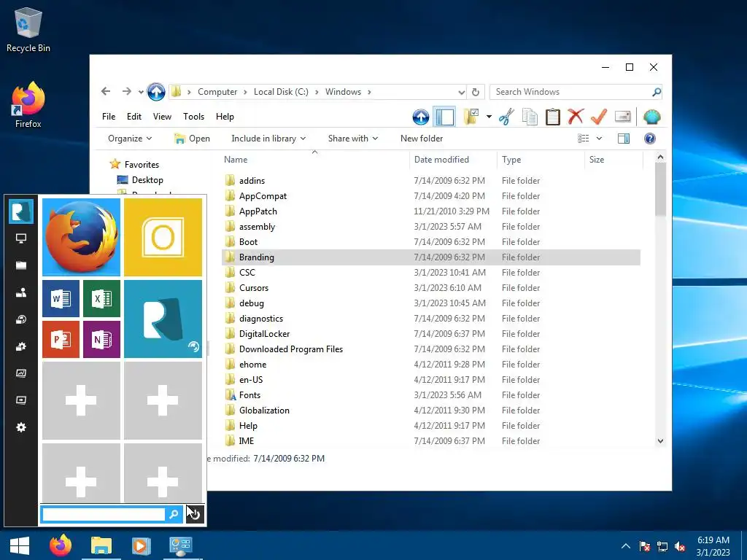747x560 pixels.
Task: Open the View menu
Action: pyautogui.click(x=162, y=117)
